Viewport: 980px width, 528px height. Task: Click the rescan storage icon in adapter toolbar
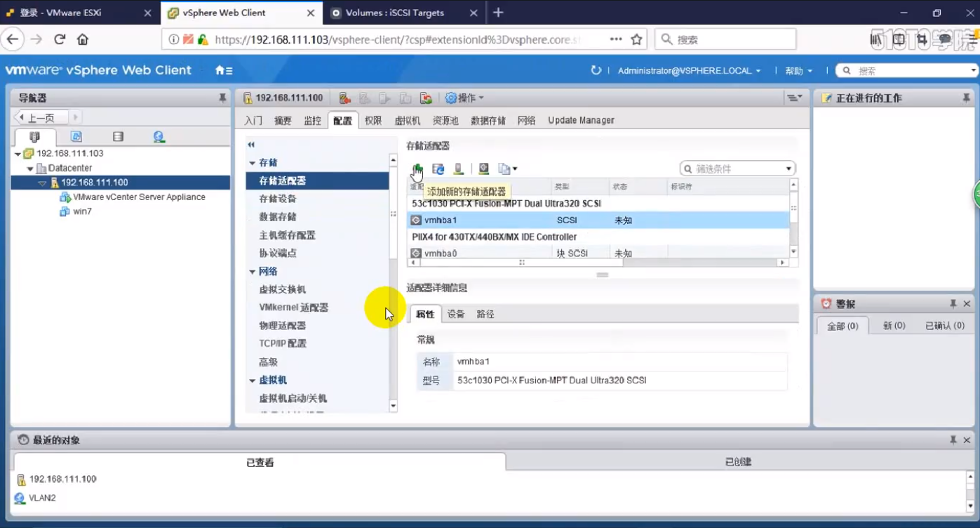click(x=438, y=169)
